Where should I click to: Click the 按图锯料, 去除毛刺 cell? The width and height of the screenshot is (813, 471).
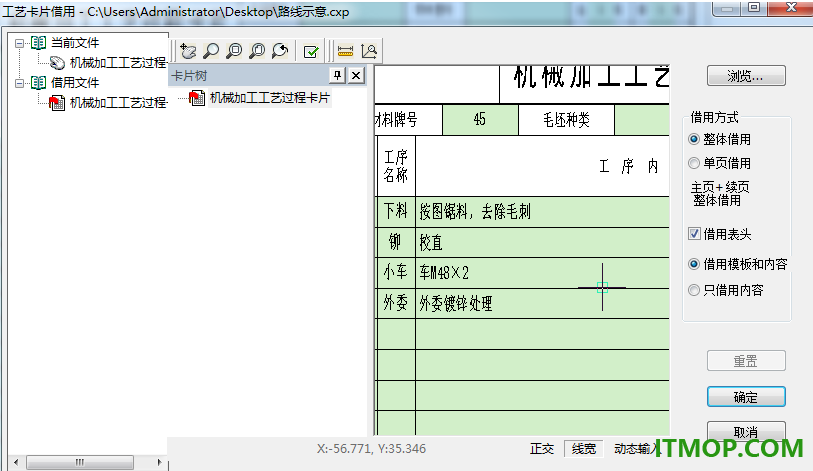542,211
